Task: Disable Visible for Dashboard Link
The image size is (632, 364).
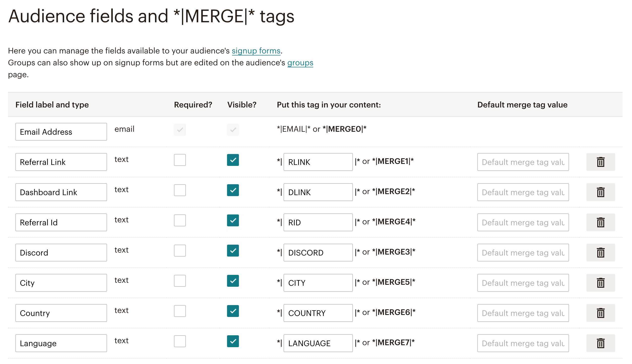Action: pyautogui.click(x=232, y=190)
